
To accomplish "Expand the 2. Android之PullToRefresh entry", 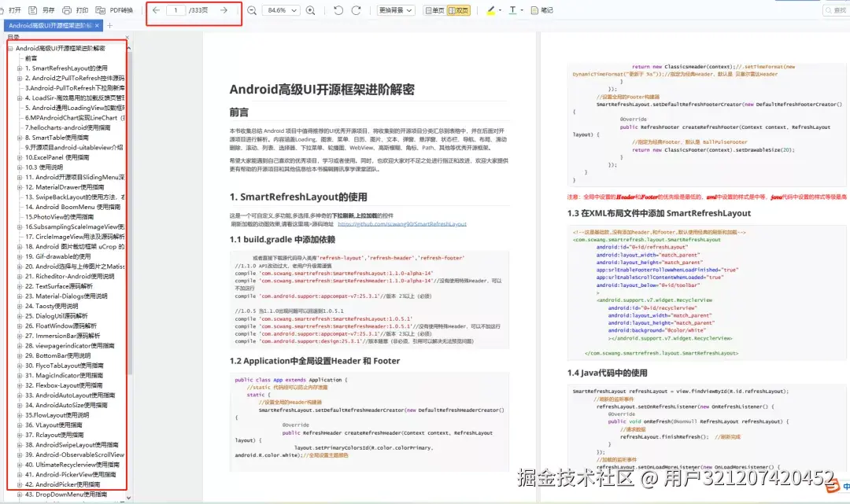I will (20, 78).
